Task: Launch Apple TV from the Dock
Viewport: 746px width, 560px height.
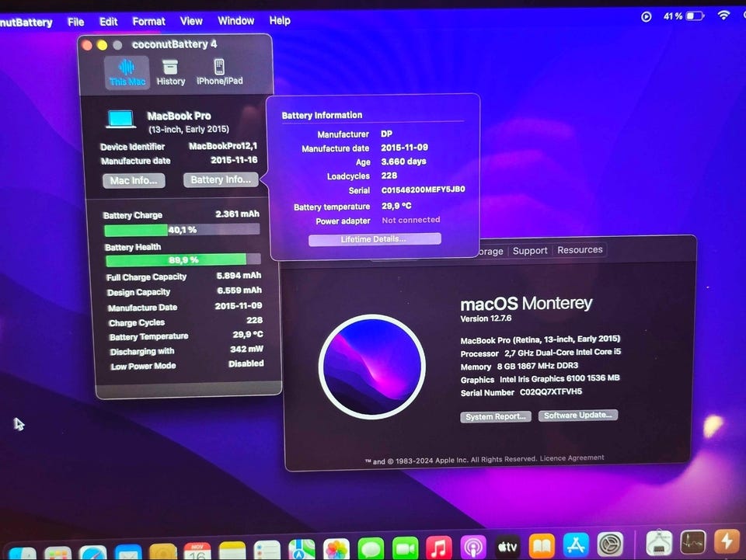Action: (507, 546)
